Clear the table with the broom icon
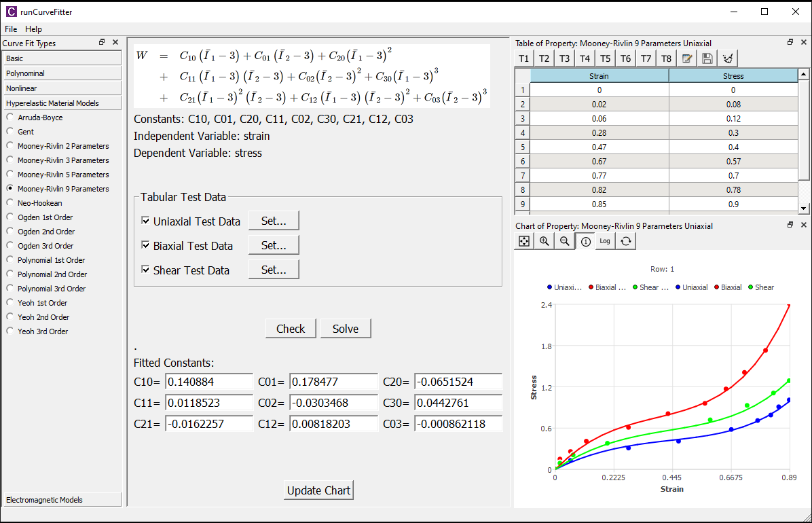Viewport: 812px width, 523px height. [x=727, y=58]
